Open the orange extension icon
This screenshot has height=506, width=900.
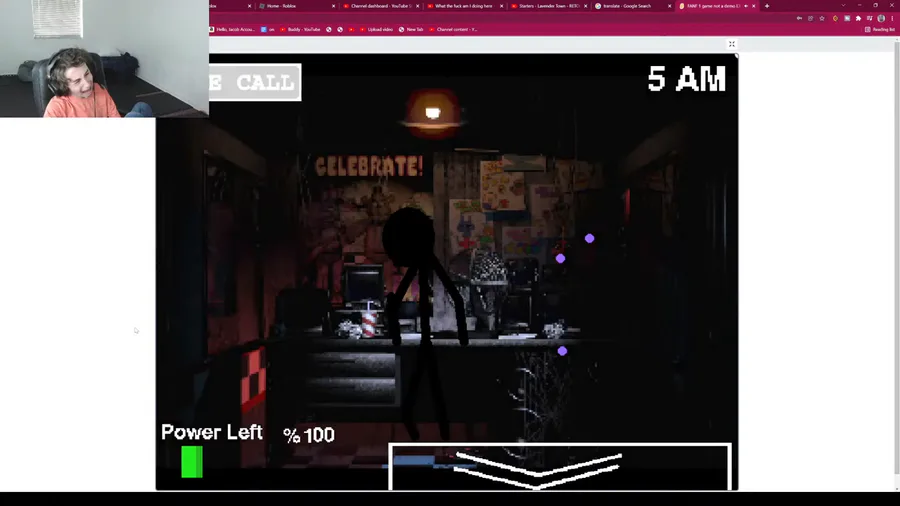click(835, 18)
